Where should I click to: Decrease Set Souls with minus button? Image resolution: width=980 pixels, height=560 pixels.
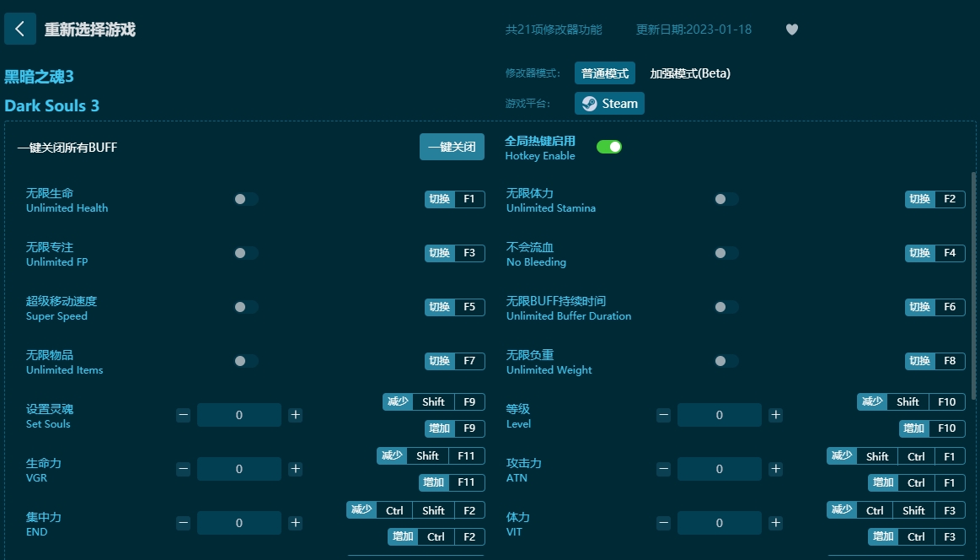click(183, 415)
